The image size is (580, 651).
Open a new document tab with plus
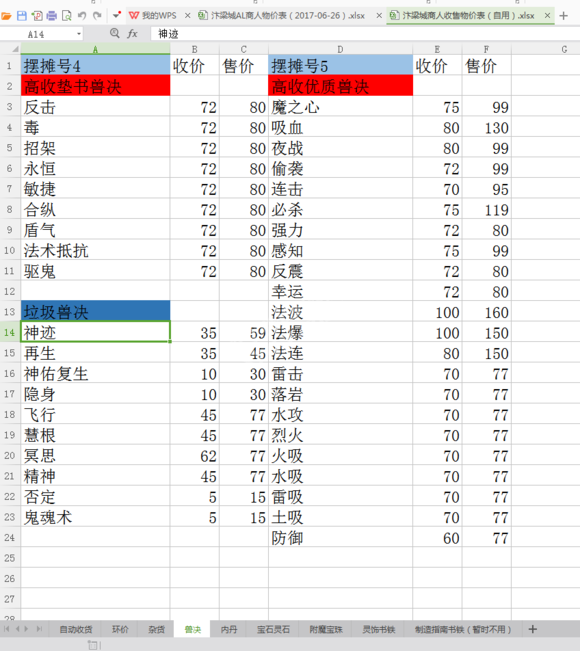(563, 16)
